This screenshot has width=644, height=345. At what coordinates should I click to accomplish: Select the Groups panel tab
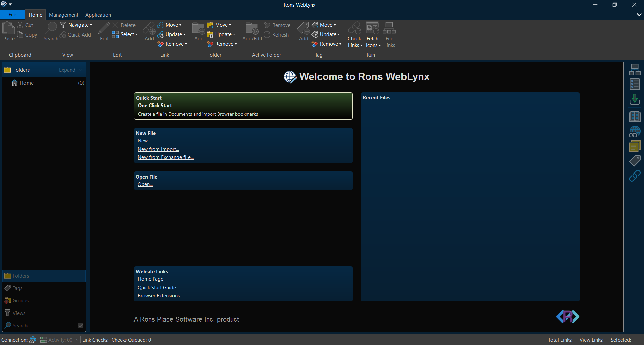44,300
